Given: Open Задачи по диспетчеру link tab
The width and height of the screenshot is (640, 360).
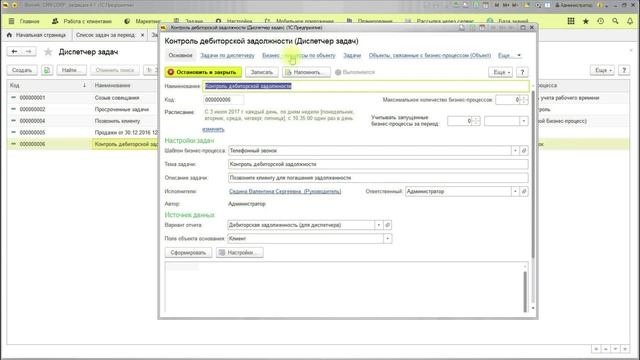Looking at the screenshot, I should 227,56.
